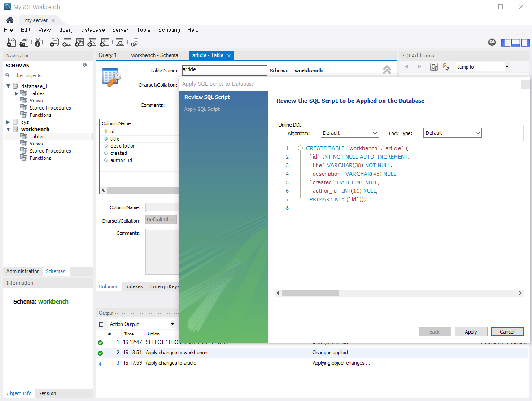Open the column Charset/Collation Default dropdown

click(161, 220)
